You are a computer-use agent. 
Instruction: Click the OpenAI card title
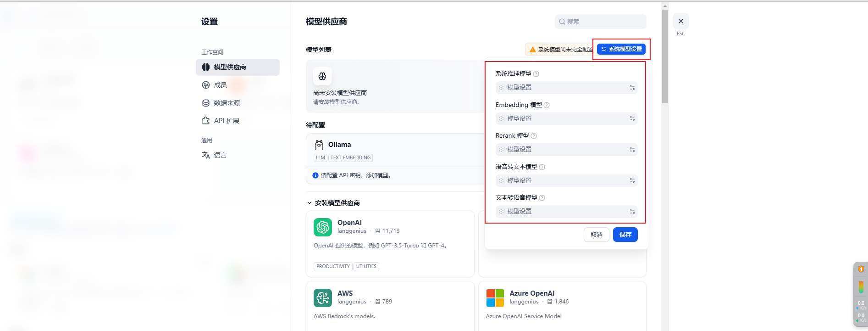point(349,223)
